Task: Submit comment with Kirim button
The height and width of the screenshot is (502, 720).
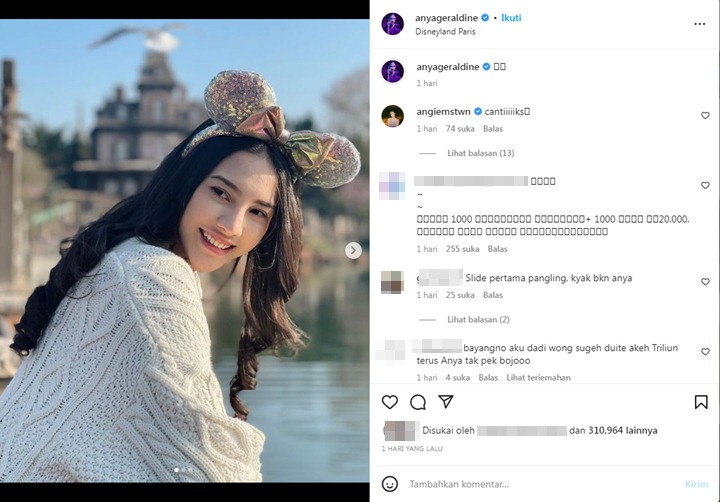Action: click(696, 484)
